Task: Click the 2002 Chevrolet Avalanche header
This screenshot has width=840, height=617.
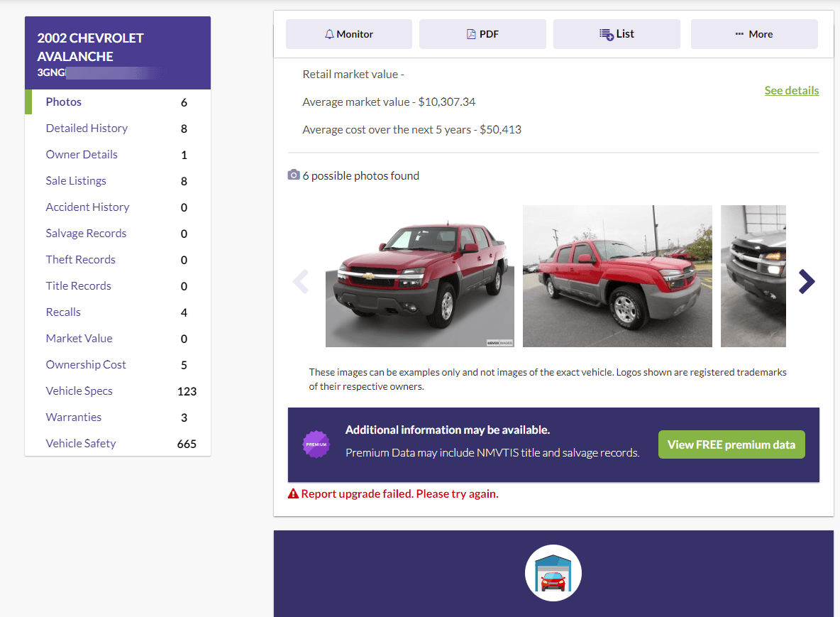Action: point(118,53)
